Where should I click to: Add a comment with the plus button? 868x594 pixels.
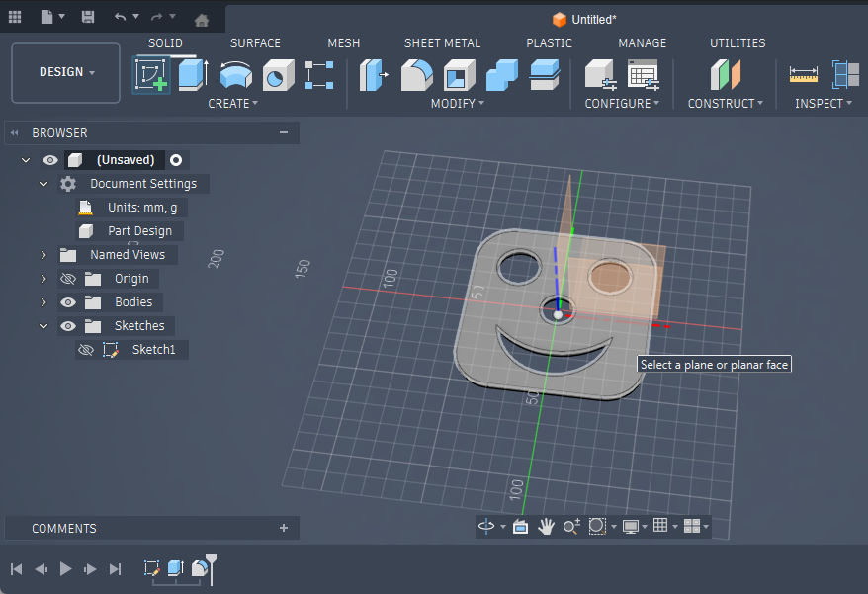[x=284, y=528]
